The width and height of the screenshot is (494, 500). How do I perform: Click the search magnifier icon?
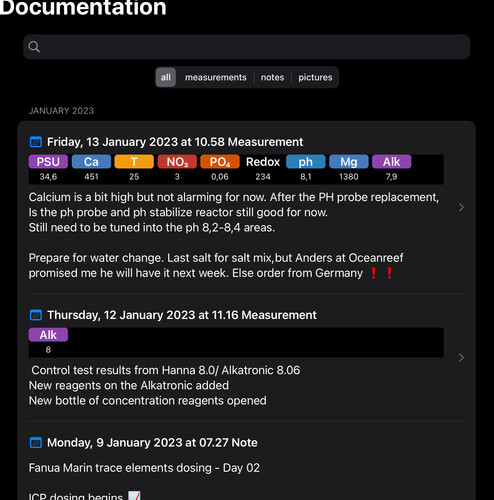point(34,47)
